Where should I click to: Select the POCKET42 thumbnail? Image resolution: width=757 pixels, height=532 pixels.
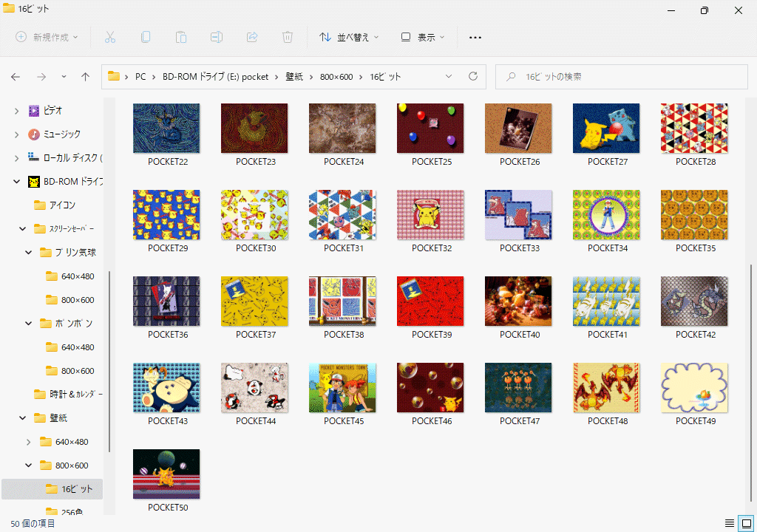click(694, 301)
